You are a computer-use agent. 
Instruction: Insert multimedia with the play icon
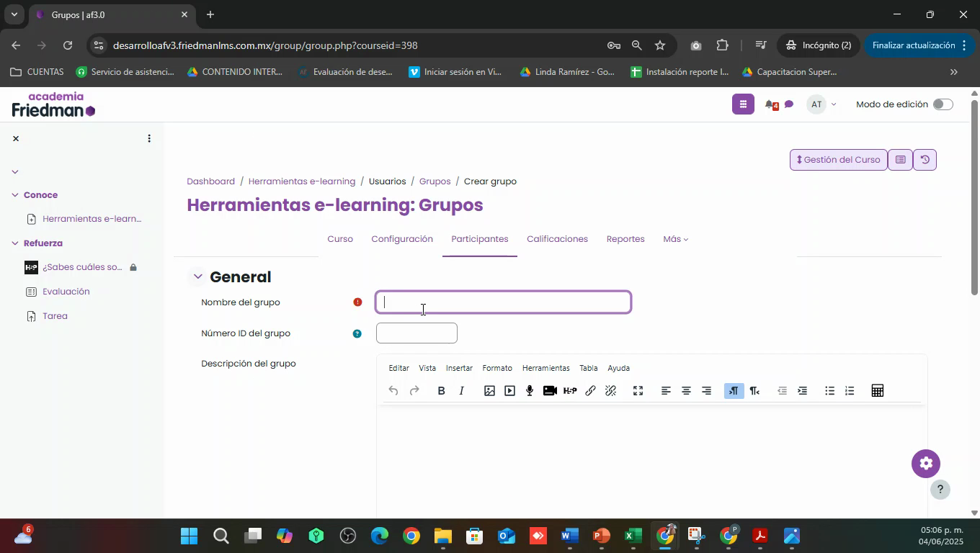(x=509, y=391)
